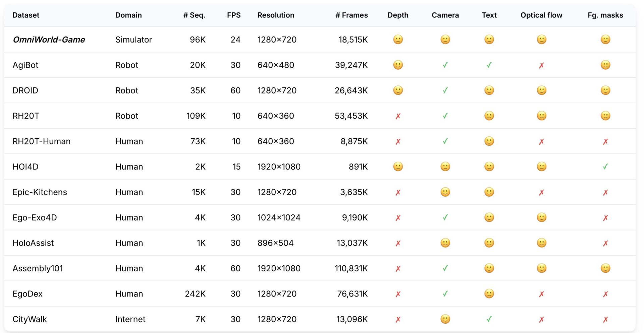Click the red cross in EgoDex Optical flow cell
This screenshot has width=644, height=333.
click(541, 294)
